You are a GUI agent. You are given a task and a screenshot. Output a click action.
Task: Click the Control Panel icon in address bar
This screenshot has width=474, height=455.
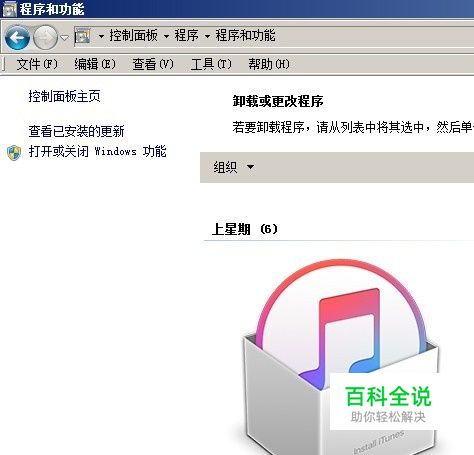pyautogui.click(x=82, y=36)
